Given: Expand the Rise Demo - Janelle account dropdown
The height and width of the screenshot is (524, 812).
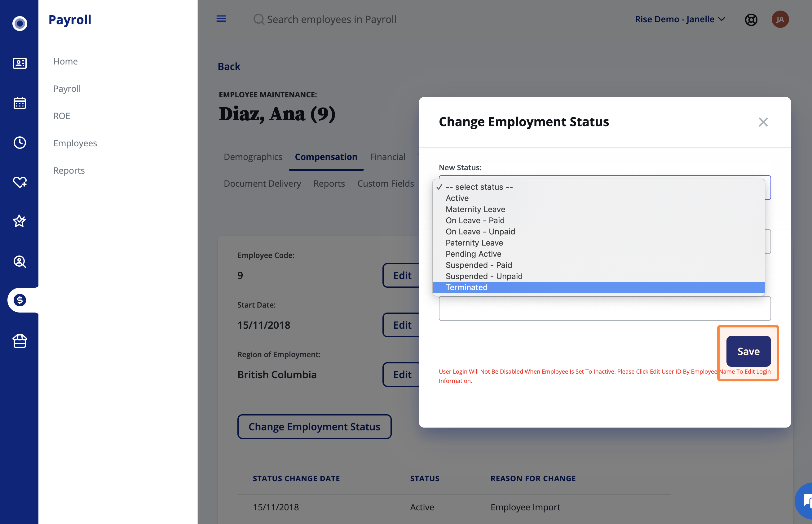Looking at the screenshot, I should [680, 20].
